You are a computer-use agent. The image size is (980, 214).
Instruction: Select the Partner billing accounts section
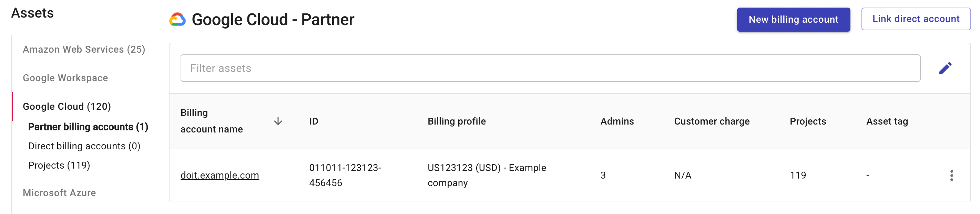[x=88, y=127]
